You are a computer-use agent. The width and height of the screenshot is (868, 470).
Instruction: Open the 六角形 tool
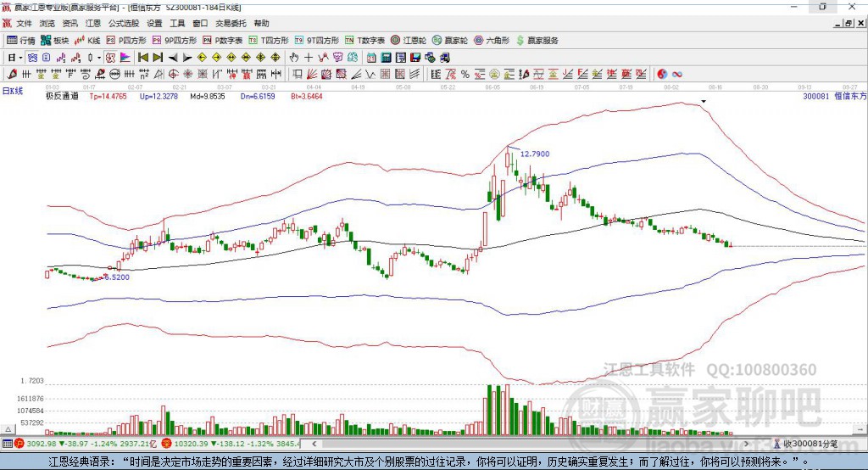492,41
